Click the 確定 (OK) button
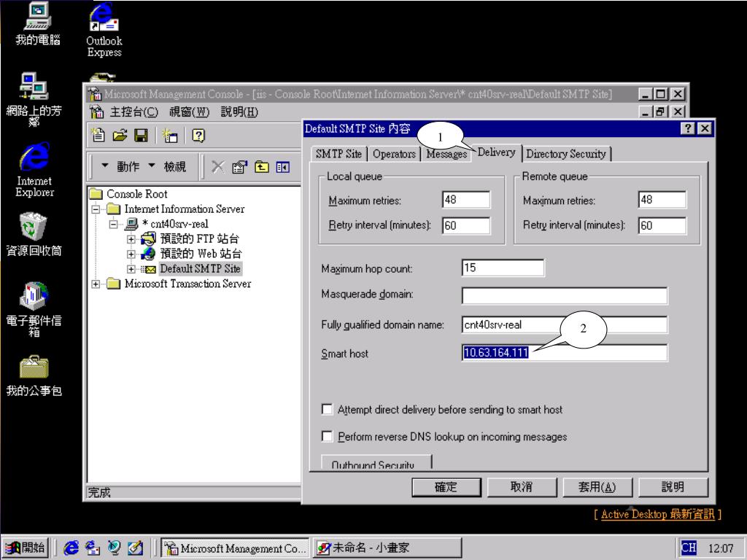Viewport: 747px width, 560px height. [446, 486]
